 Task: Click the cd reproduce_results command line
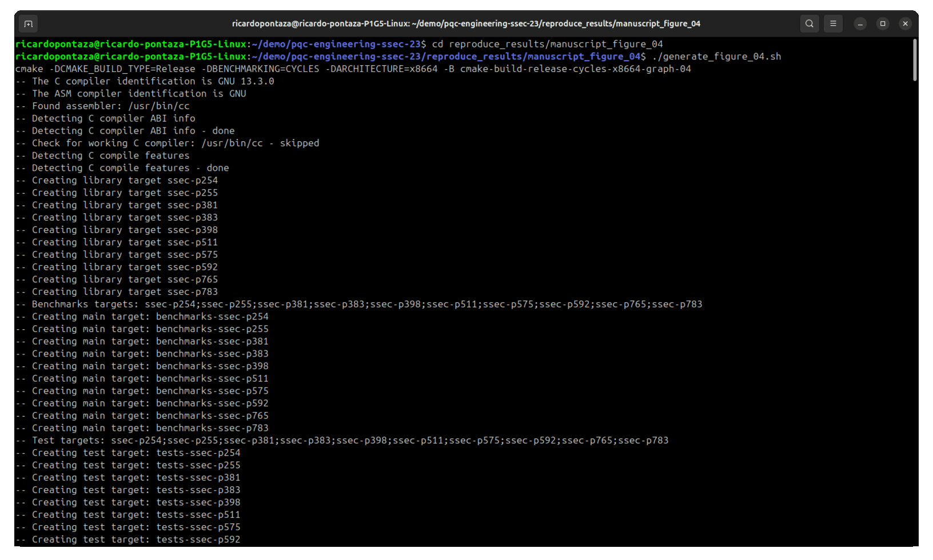[x=339, y=44]
